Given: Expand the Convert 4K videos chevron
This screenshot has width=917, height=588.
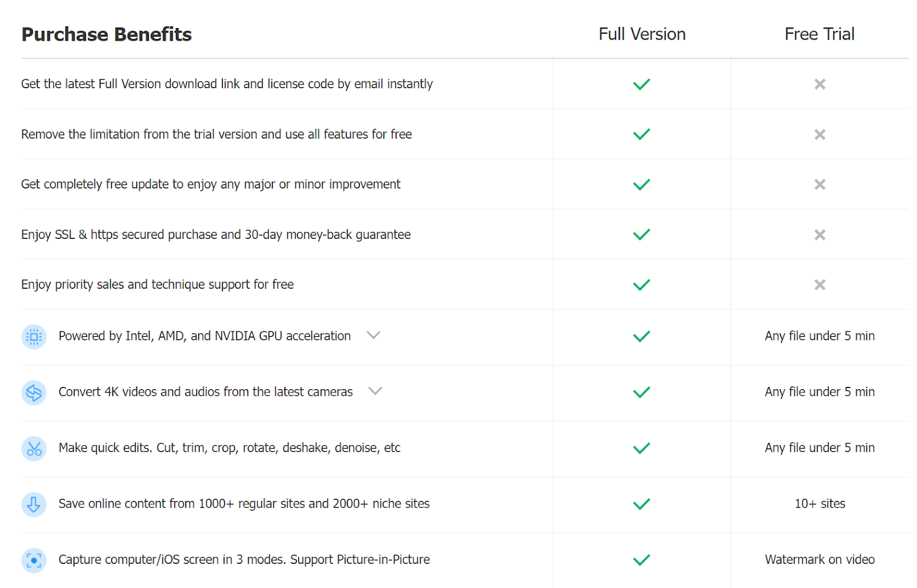Looking at the screenshot, I should click(x=375, y=391).
